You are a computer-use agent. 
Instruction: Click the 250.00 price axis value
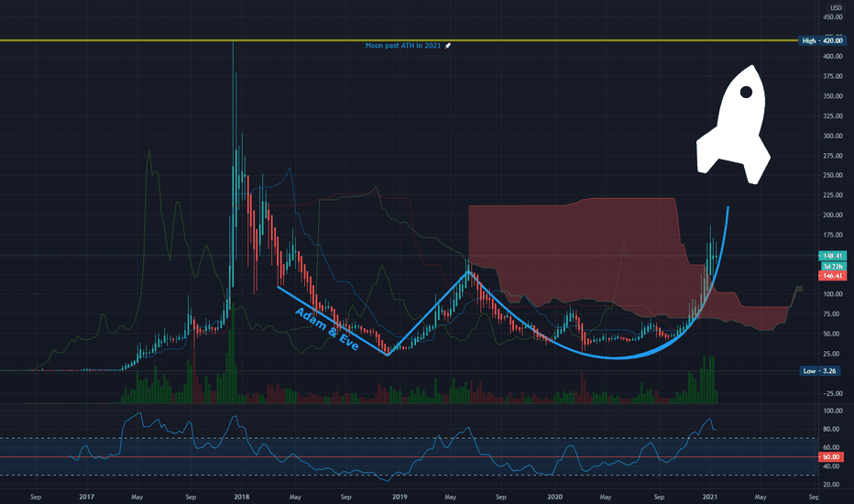[833, 175]
